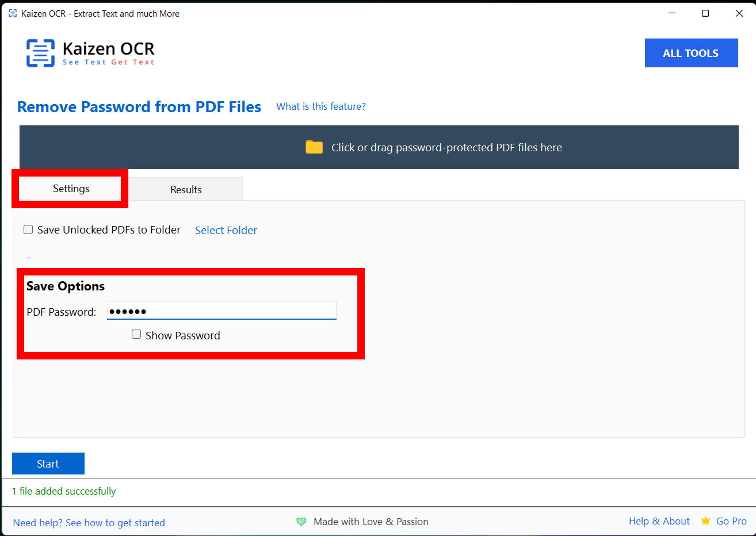This screenshot has height=536, width=756.
Task: Click the Go Pro link
Action: click(x=731, y=521)
